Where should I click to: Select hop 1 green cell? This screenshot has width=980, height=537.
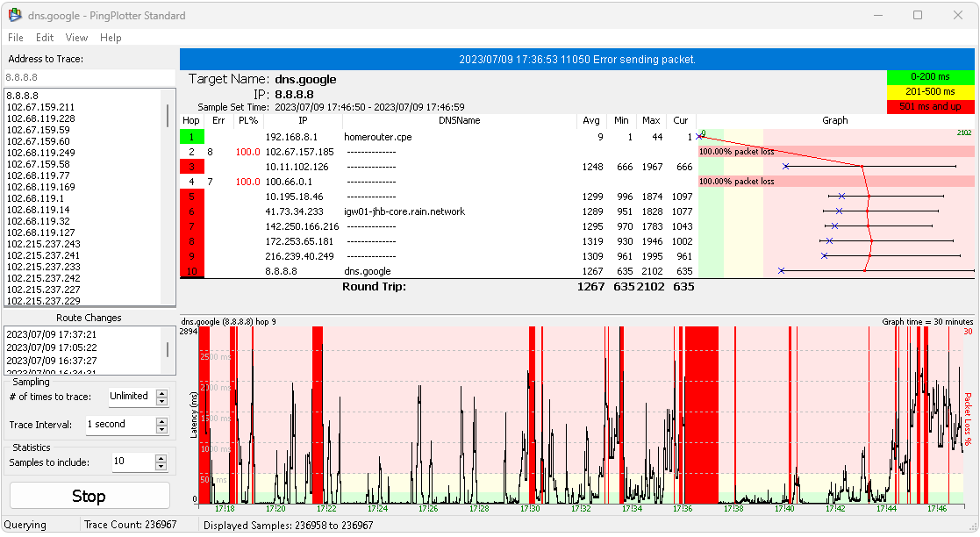coord(192,137)
